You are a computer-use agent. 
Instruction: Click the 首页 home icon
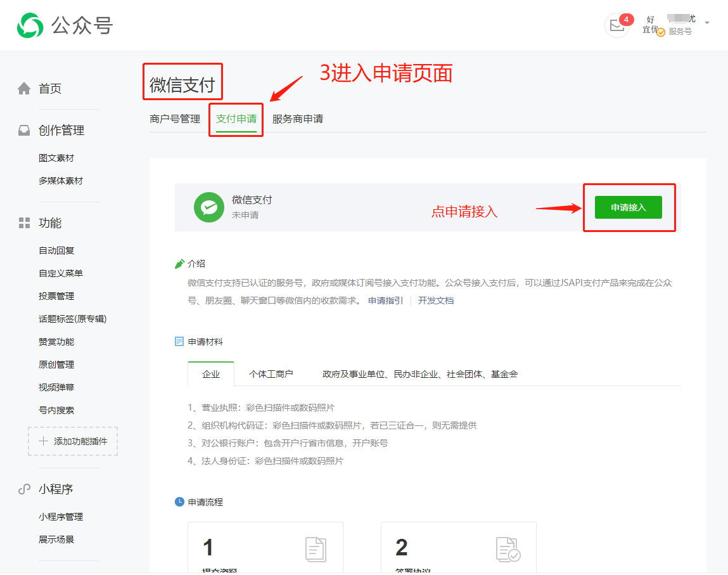[x=24, y=89]
